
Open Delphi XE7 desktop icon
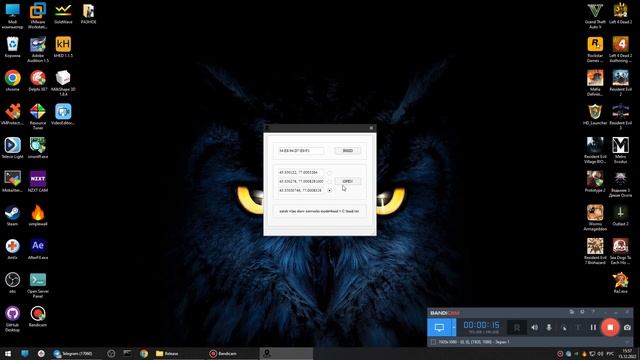[38, 80]
